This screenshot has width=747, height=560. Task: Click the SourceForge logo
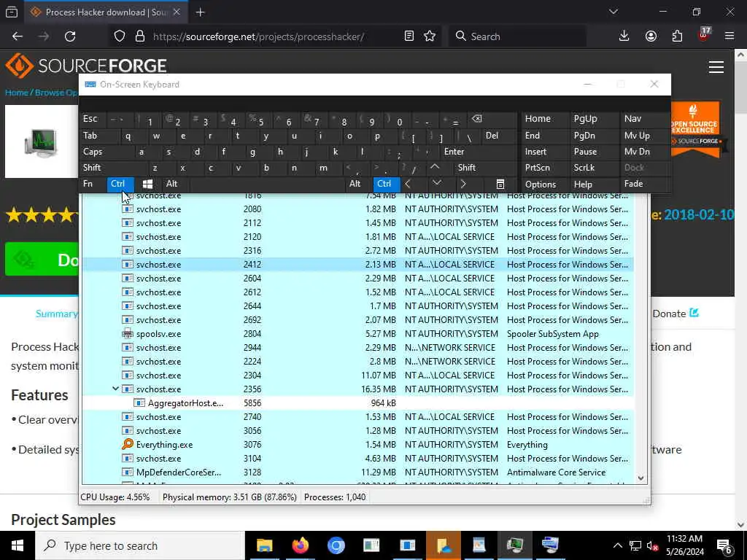point(86,66)
